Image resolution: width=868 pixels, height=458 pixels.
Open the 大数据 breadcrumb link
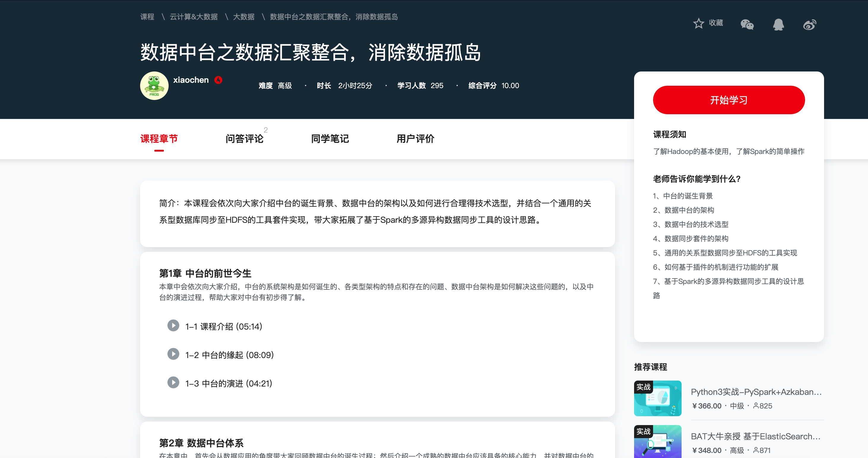244,17
